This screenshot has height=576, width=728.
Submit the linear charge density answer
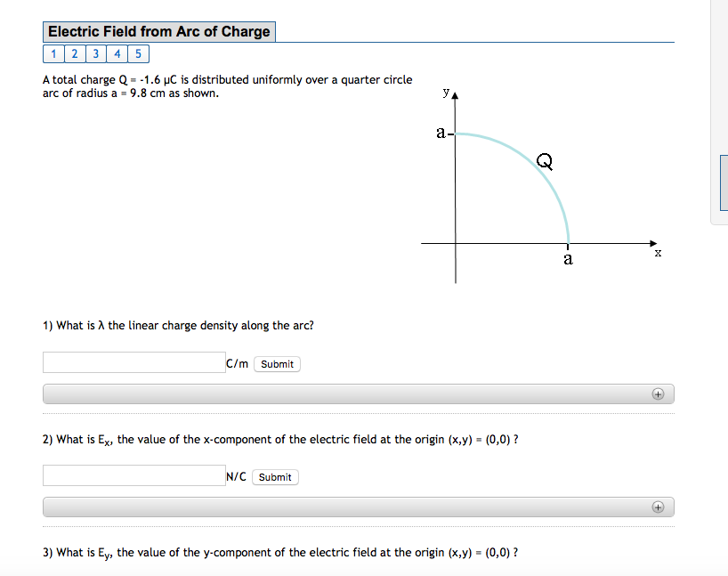(x=276, y=363)
